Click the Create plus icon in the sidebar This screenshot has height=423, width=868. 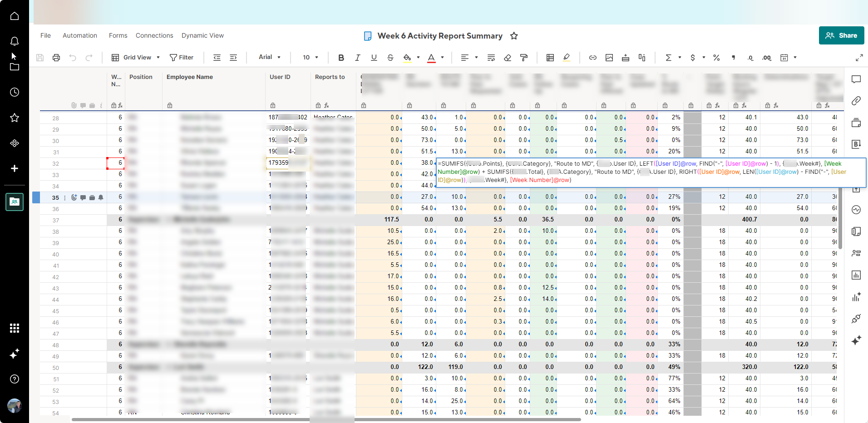click(x=15, y=168)
